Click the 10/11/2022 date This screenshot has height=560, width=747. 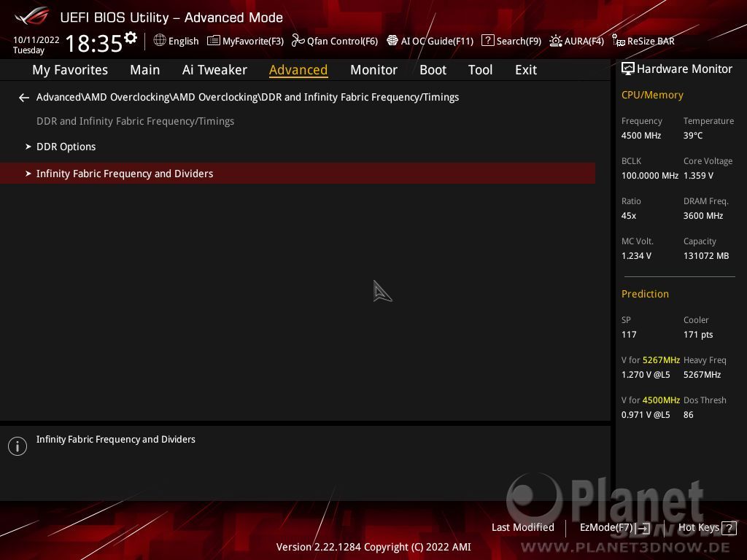[36, 40]
